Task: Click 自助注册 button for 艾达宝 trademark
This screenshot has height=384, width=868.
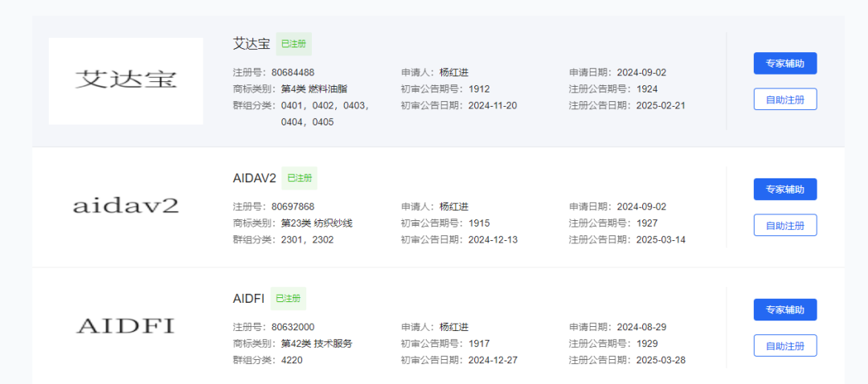Action: pyautogui.click(x=784, y=99)
